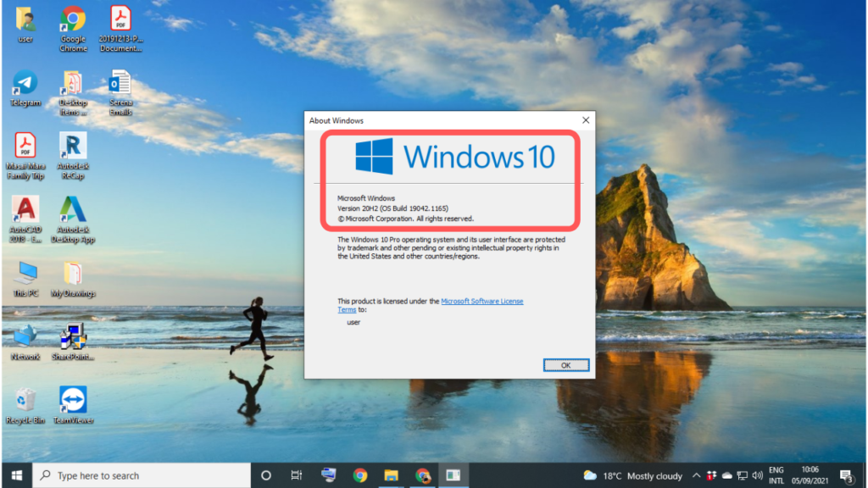Select the TeamViewer desktop icon

[x=73, y=401]
